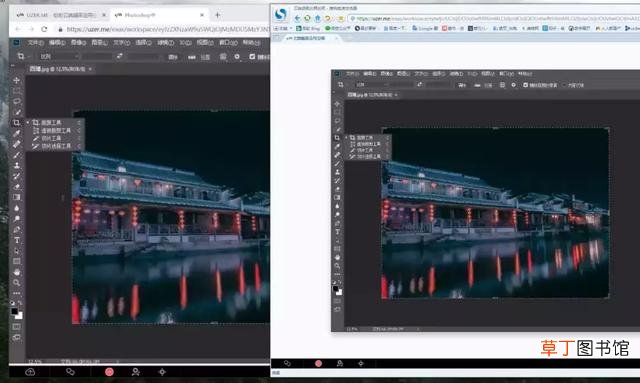Open the Edit Toolbar ellipsis in Chrome window
Screen dimensions: 640x383
coord(17,293)
